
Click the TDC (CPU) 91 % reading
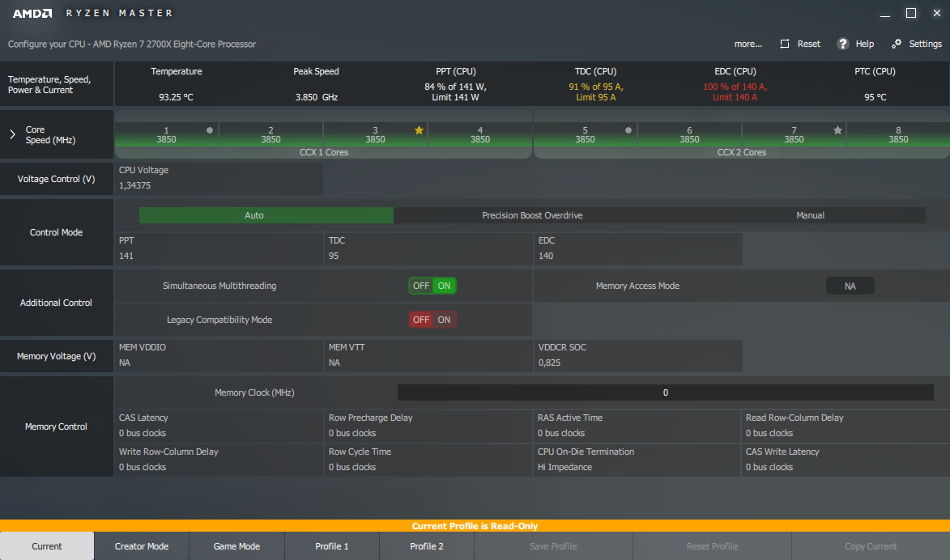click(595, 92)
